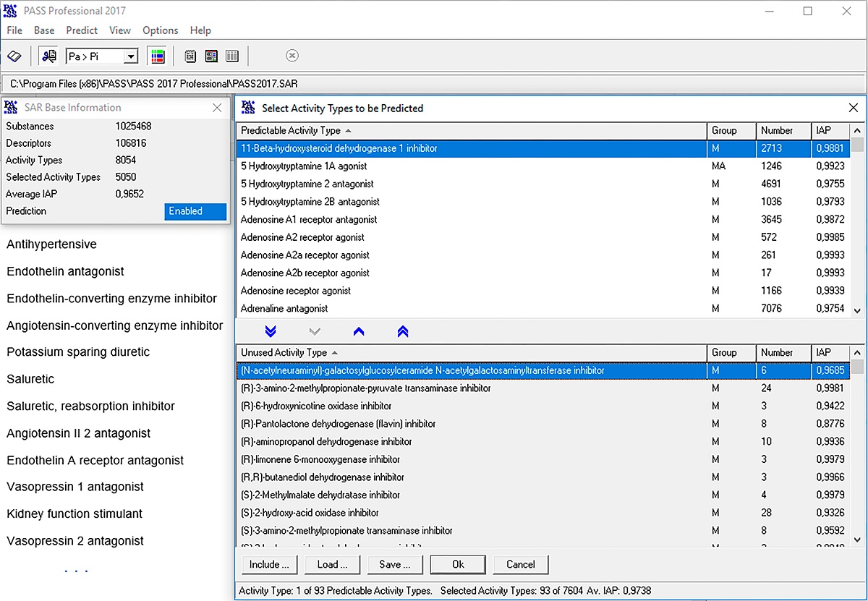Click Potassium sparing diuretic in the left list
This screenshot has height=601, width=868.
78,352
